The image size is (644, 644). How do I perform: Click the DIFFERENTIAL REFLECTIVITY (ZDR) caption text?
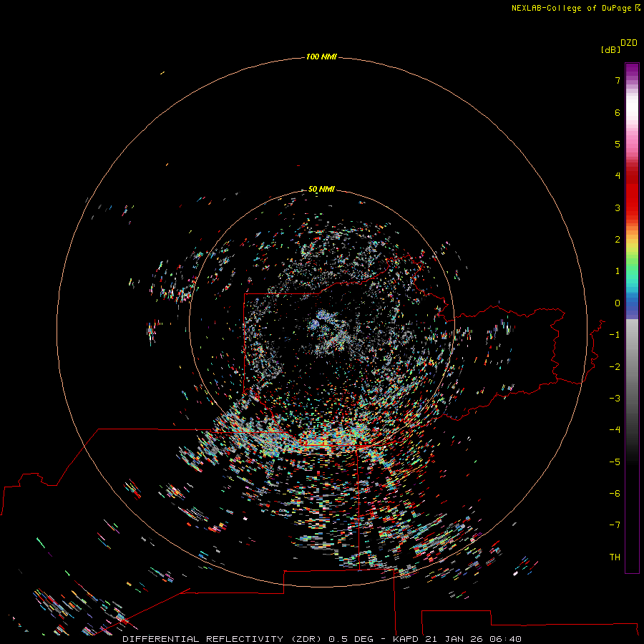coord(223,639)
